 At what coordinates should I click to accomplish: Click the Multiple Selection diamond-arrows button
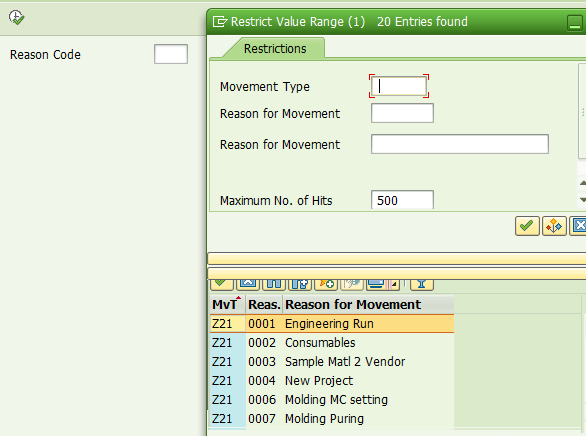coord(554,226)
